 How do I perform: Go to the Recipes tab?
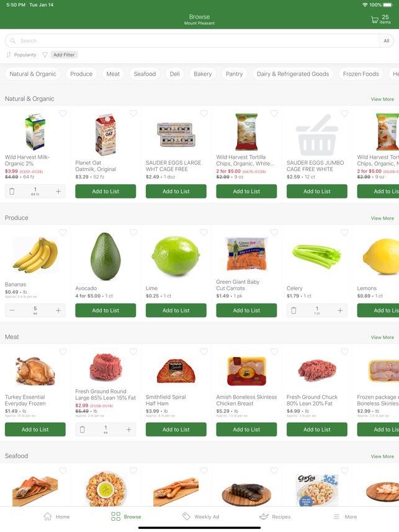pos(275,516)
